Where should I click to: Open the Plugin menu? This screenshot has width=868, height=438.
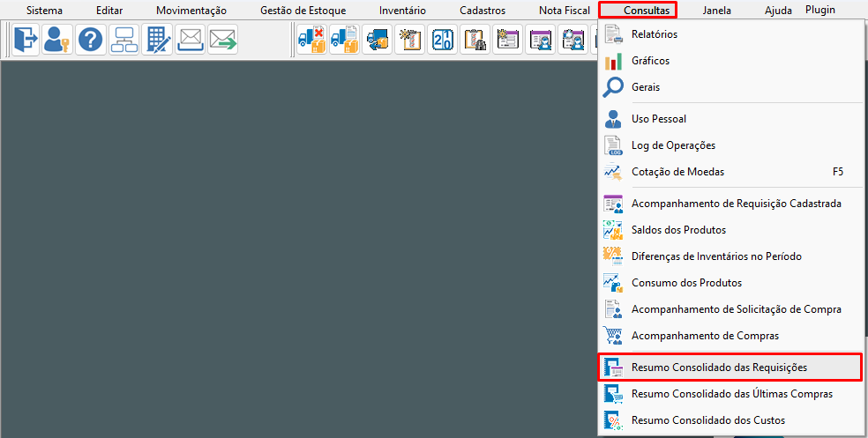pyautogui.click(x=820, y=10)
